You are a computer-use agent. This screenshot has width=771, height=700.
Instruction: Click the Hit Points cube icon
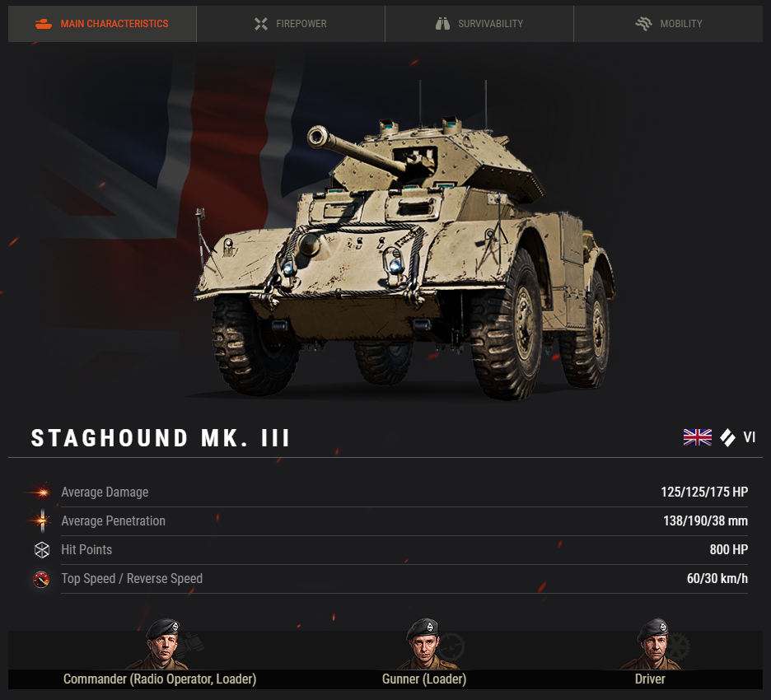[42, 549]
